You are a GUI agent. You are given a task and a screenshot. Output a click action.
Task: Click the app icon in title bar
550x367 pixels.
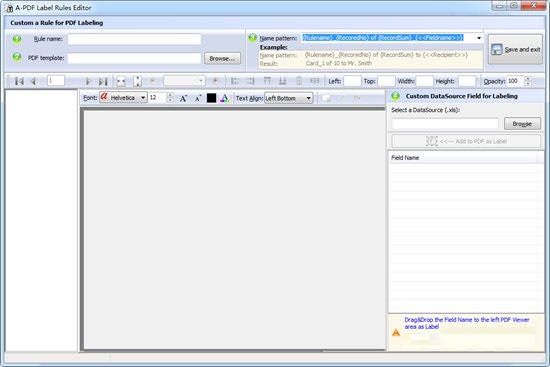pos(9,8)
